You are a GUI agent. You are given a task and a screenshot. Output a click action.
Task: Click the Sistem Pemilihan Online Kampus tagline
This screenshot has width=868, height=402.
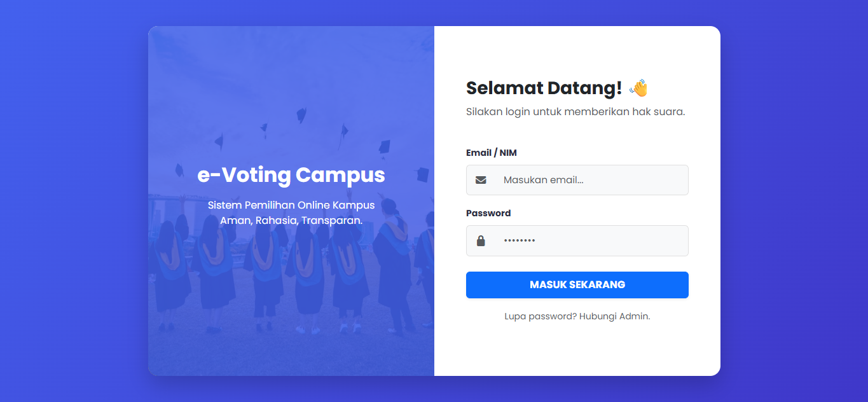click(x=292, y=212)
